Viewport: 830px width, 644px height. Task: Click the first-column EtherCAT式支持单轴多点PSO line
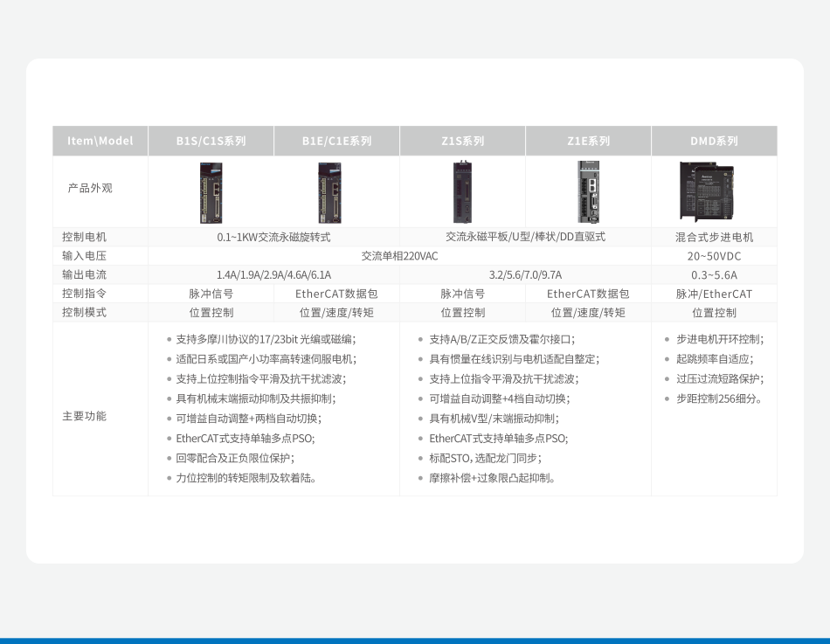click(246, 439)
